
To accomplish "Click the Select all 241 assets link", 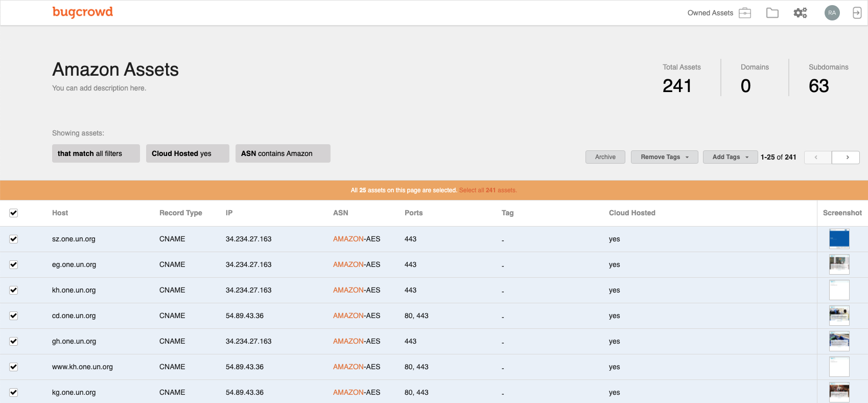I will point(488,190).
